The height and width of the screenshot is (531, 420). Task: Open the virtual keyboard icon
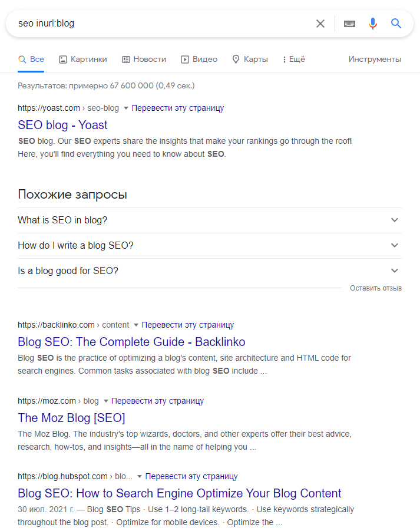coord(349,24)
